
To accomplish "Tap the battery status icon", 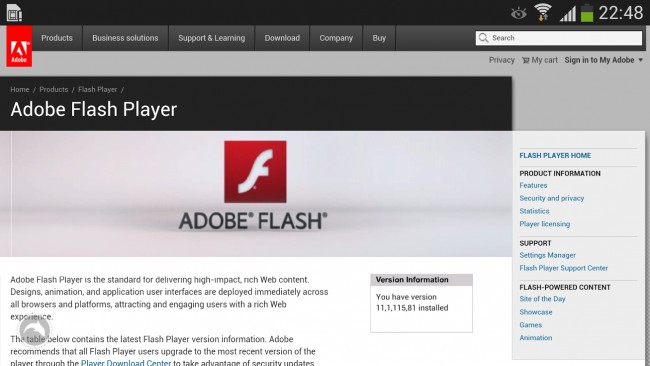I will click(x=587, y=13).
